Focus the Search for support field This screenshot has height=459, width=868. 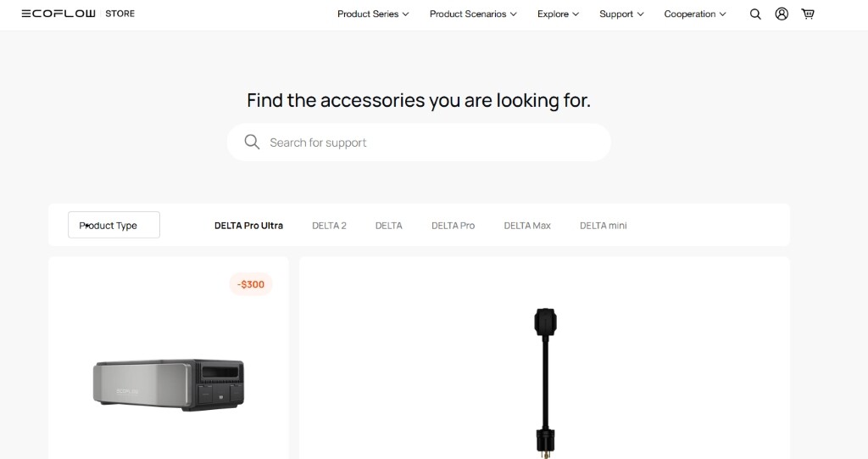[x=419, y=143]
